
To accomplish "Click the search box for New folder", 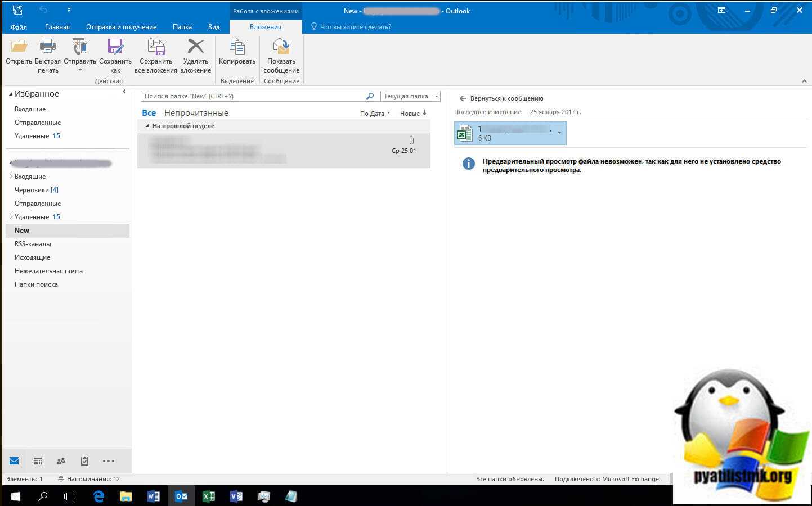I will pyautogui.click(x=253, y=96).
